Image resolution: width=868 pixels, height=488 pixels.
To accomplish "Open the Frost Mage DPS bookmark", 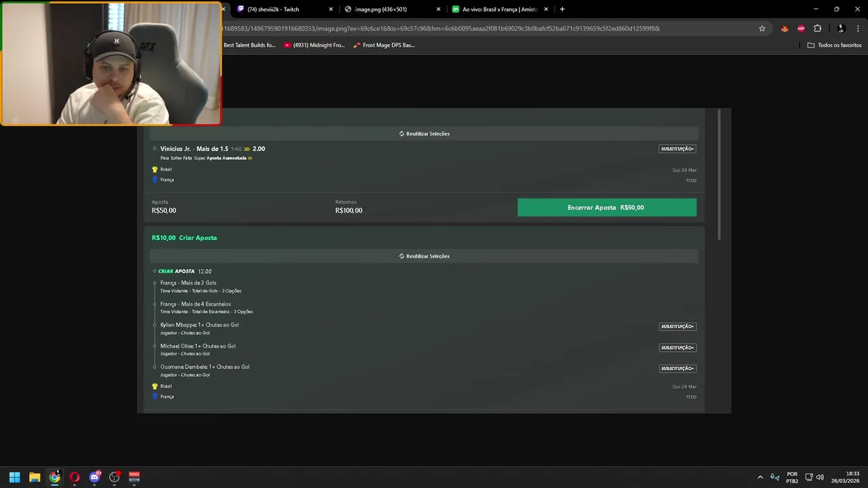I will pos(384,45).
